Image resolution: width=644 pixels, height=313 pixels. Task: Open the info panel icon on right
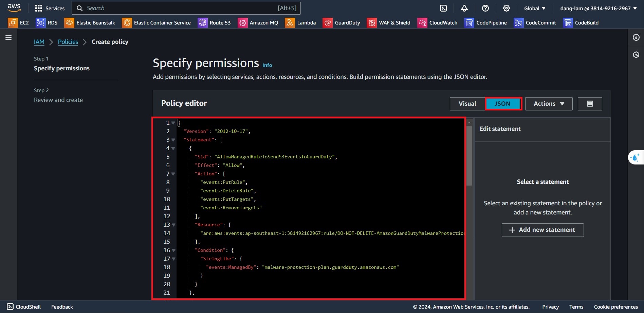pyautogui.click(x=636, y=37)
